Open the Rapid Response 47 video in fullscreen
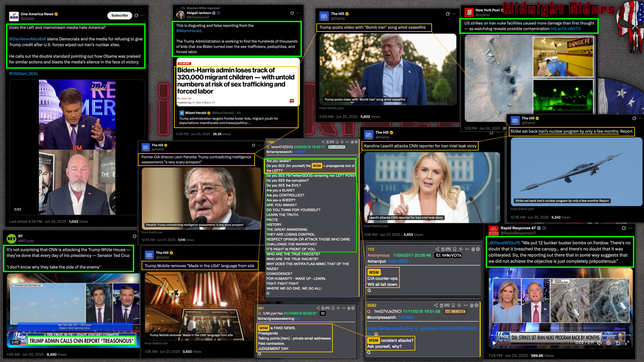 tap(627, 343)
